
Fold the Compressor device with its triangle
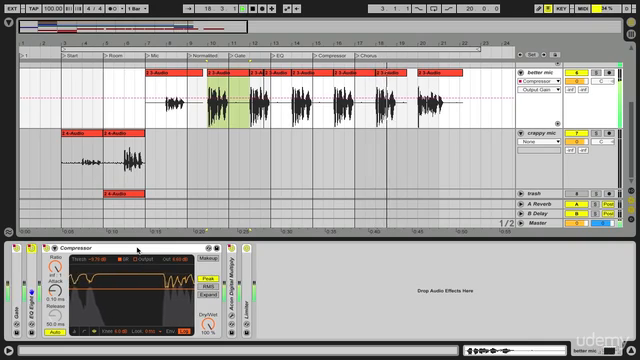54,248
